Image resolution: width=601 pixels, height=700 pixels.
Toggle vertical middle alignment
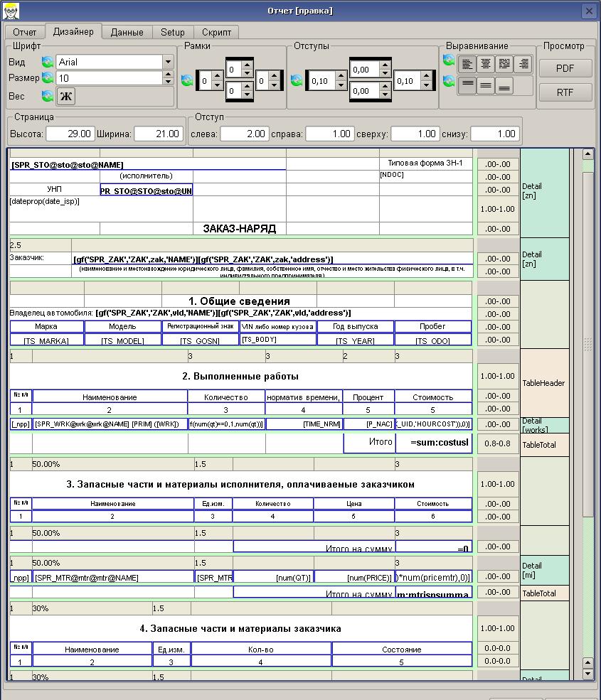point(486,85)
